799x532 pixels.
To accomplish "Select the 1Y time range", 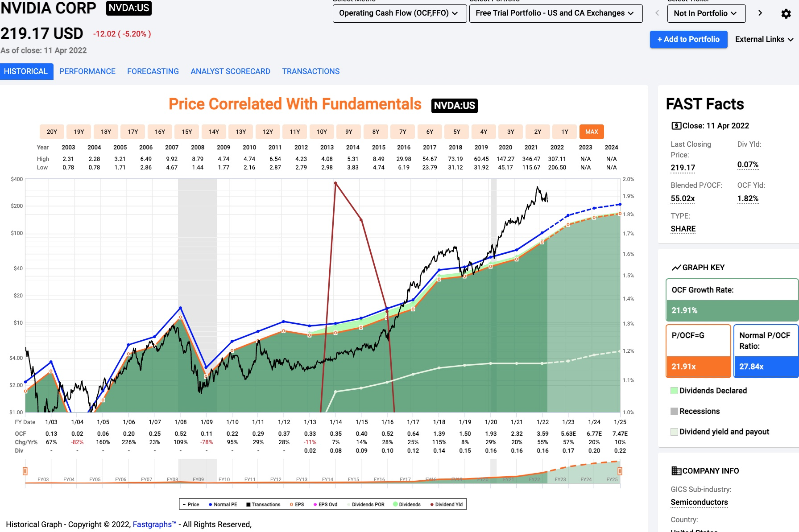I will [x=565, y=132].
